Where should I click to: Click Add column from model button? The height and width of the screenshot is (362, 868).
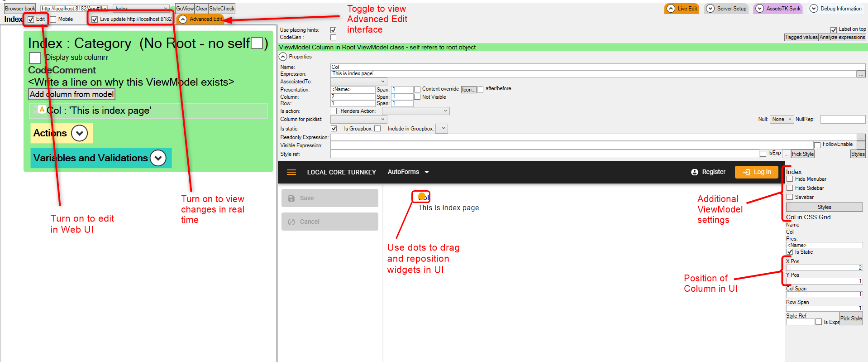[72, 94]
